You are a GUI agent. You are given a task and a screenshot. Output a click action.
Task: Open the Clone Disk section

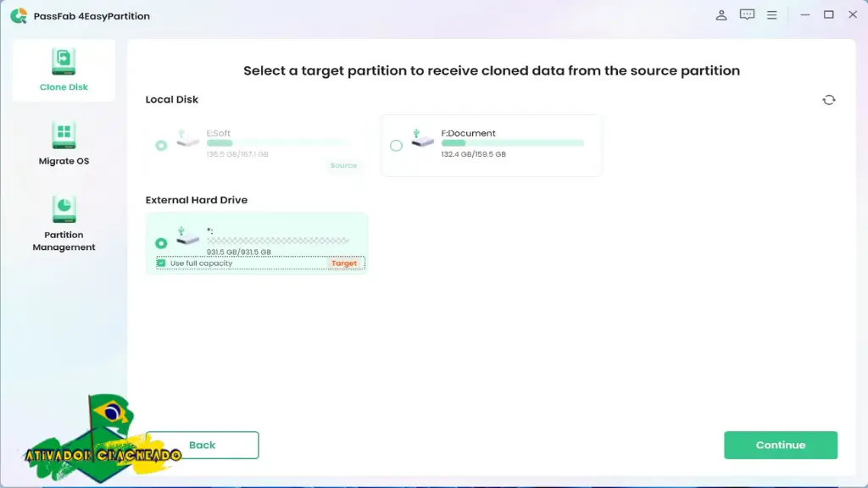64,70
